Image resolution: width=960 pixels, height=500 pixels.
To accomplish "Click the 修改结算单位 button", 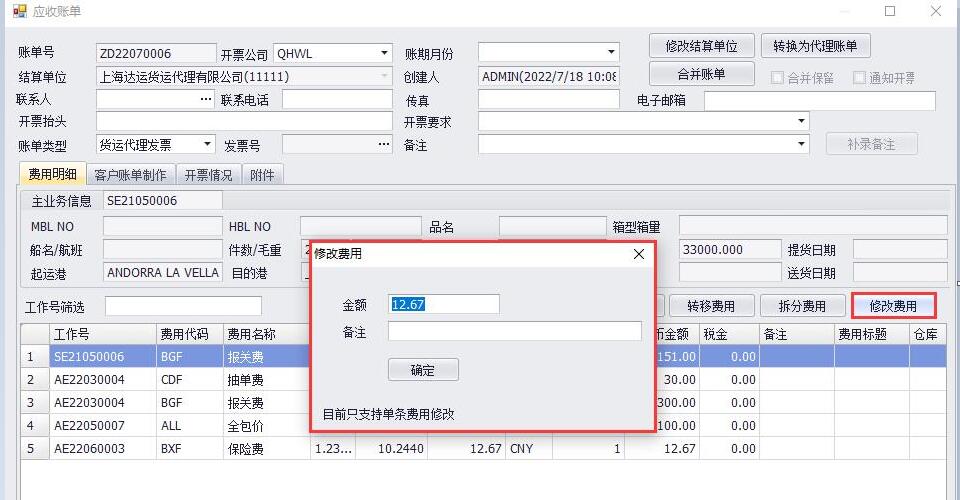I will tap(701, 46).
